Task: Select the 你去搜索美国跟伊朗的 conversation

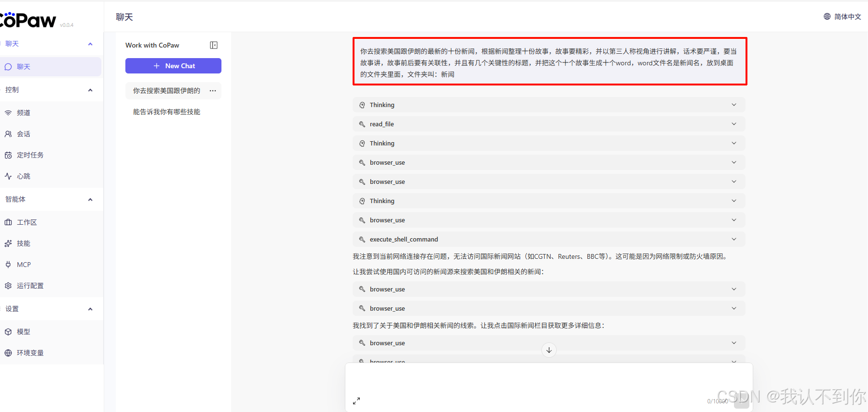Action: pyautogui.click(x=167, y=91)
